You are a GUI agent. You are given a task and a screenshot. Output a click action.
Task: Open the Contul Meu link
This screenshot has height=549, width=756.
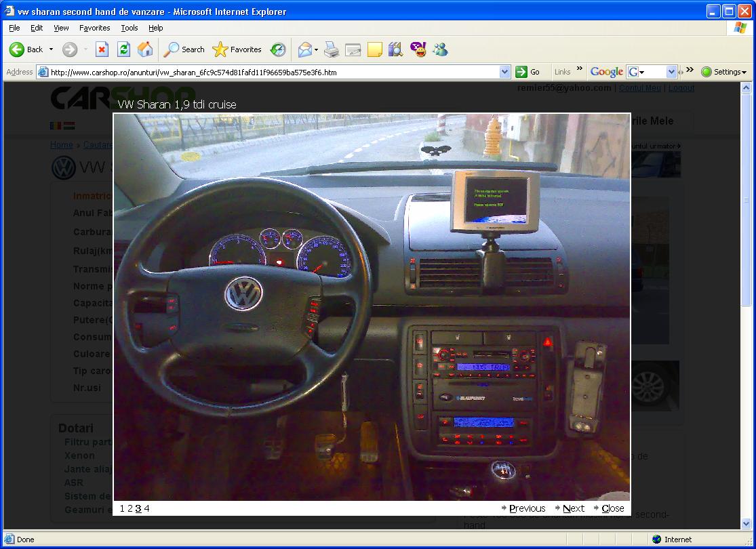click(640, 87)
